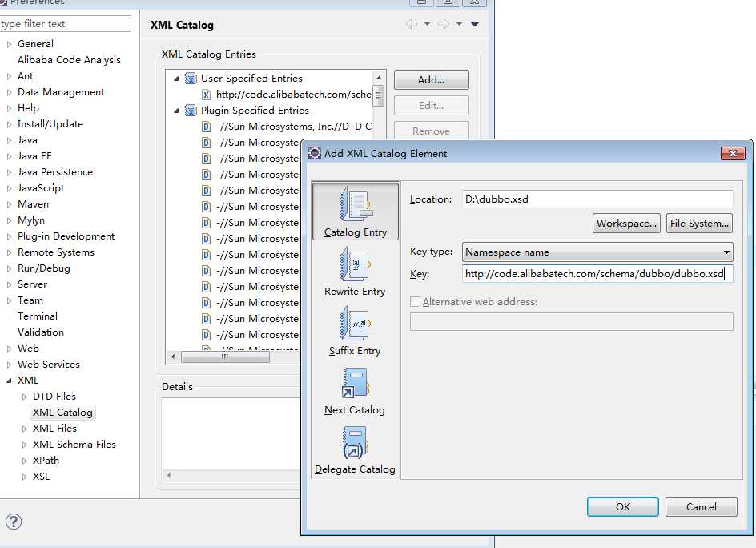Click the User Specified Entries catalog icon
This screenshot has width=756, height=548.
[x=191, y=79]
